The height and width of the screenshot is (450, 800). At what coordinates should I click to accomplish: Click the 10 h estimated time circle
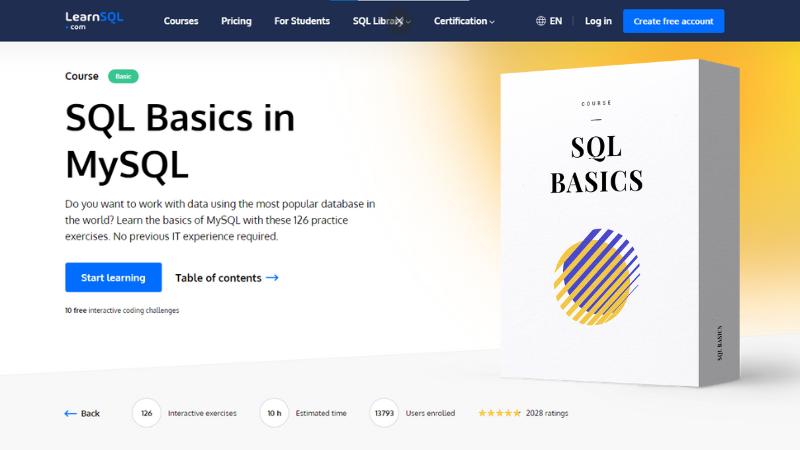coord(274,413)
